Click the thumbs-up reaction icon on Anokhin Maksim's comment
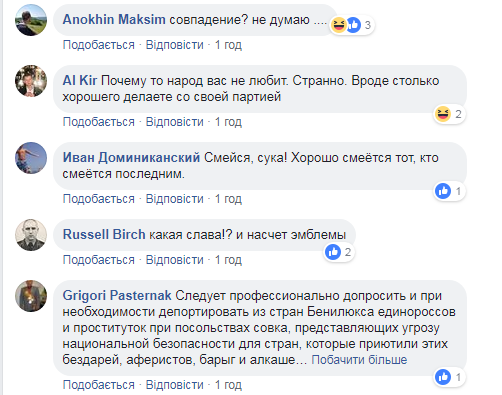The image size is (502, 395). tap(353, 25)
